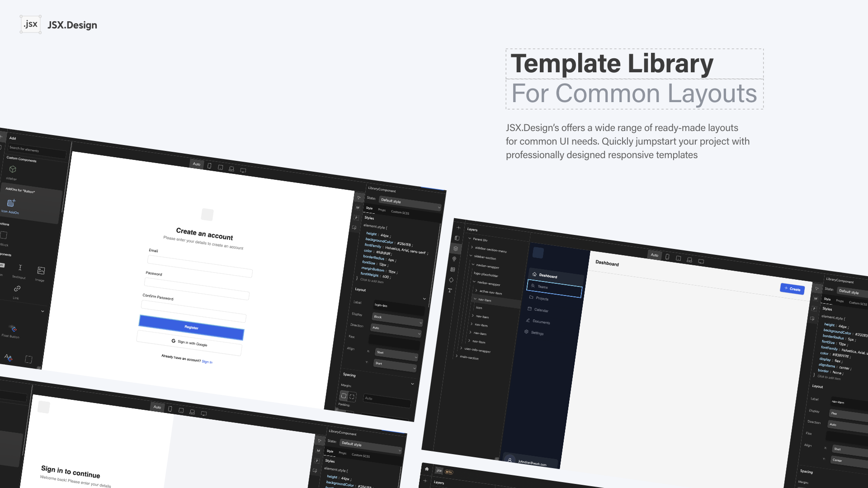Screen dimensions: 868x488
Task: Click the plus add icon in Dashboard editor sidebar
Action: [458, 227]
